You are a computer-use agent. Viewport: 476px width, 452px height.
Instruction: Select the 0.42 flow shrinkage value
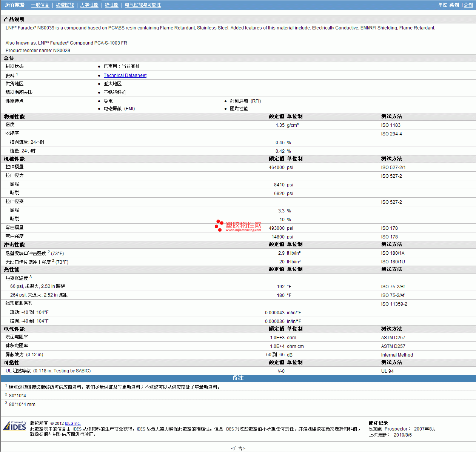(280, 151)
